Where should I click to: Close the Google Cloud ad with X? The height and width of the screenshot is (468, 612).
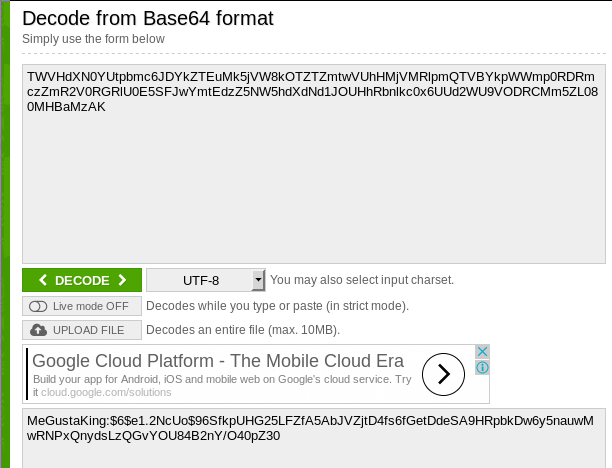(x=482, y=352)
